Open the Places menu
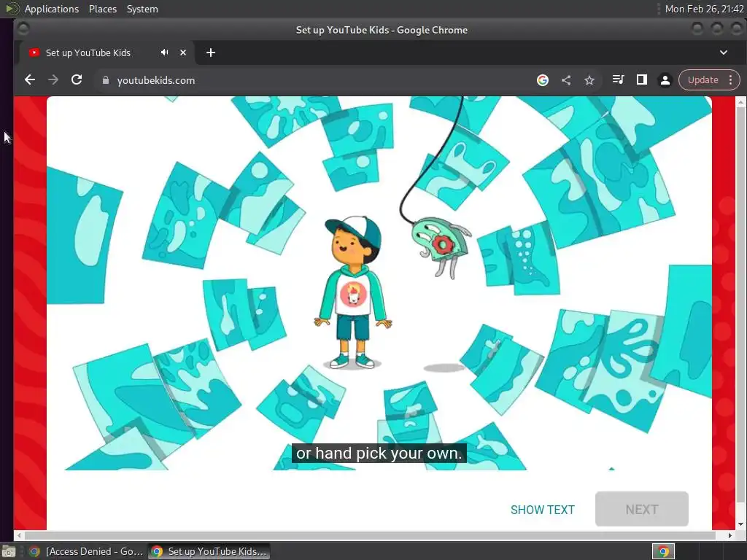Screen dimensions: 747x560 click(x=102, y=9)
